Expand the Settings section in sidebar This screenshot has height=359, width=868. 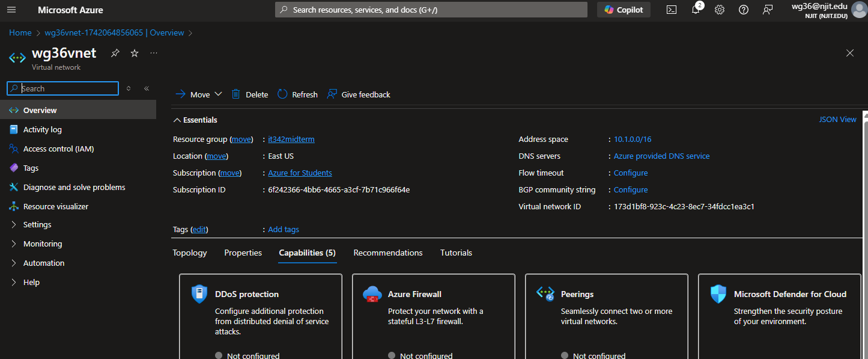pos(37,224)
